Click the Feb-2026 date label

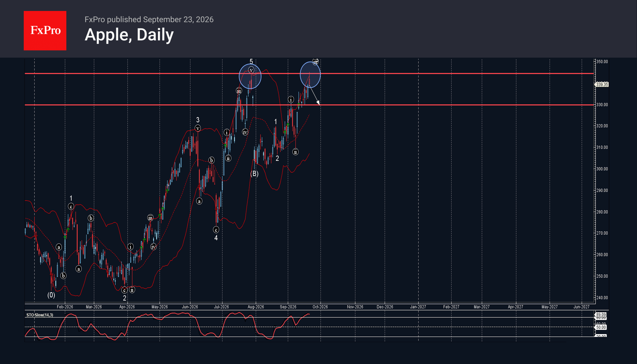(x=65, y=307)
